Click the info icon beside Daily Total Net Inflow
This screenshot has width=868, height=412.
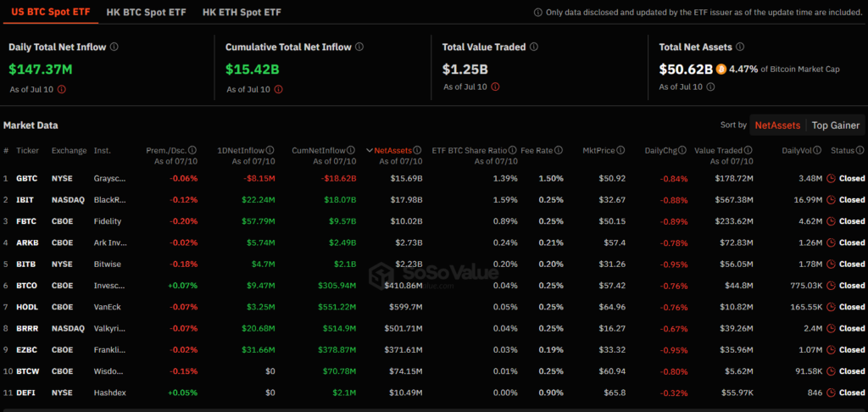[x=114, y=47]
